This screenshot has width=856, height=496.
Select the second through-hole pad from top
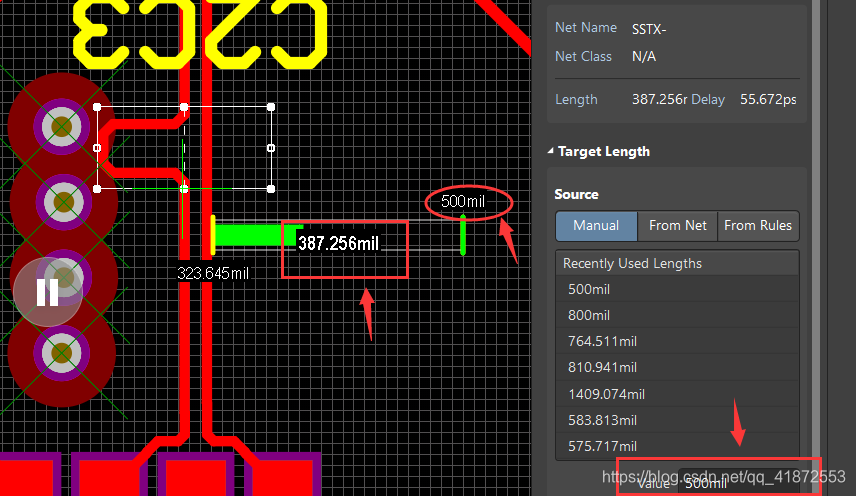click(x=63, y=202)
